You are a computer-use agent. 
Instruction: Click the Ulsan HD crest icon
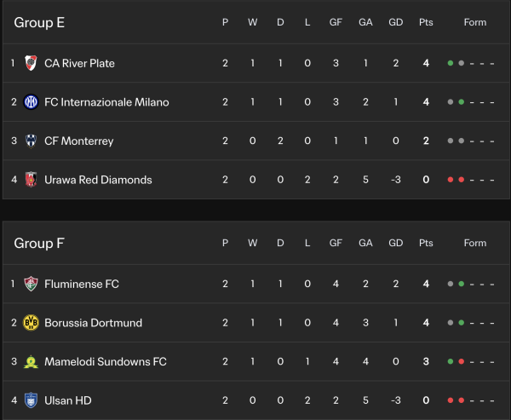tap(32, 400)
